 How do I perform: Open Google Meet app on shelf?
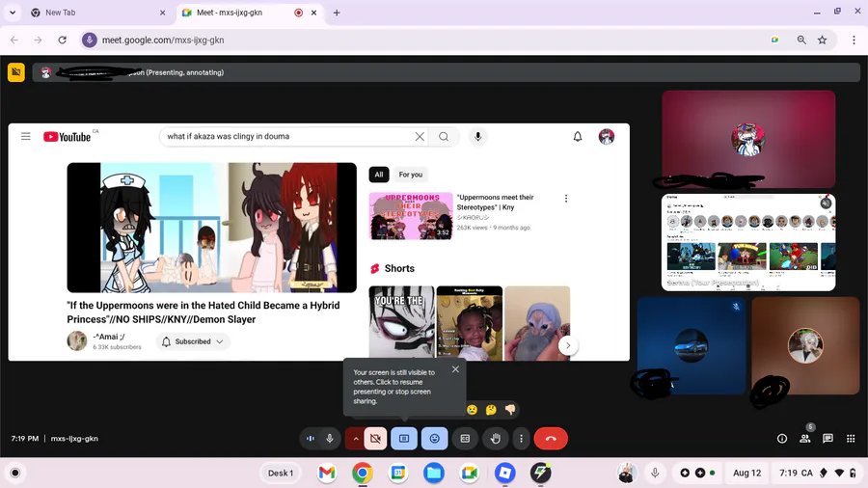click(x=469, y=474)
